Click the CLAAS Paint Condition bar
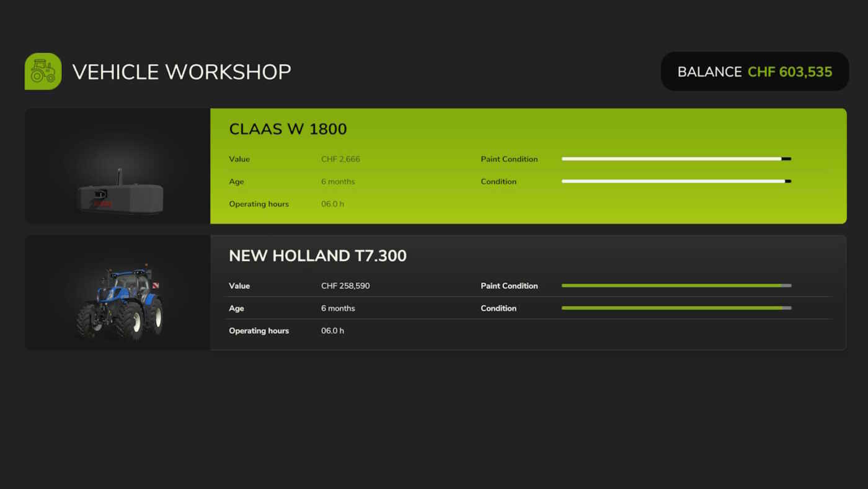 676,159
